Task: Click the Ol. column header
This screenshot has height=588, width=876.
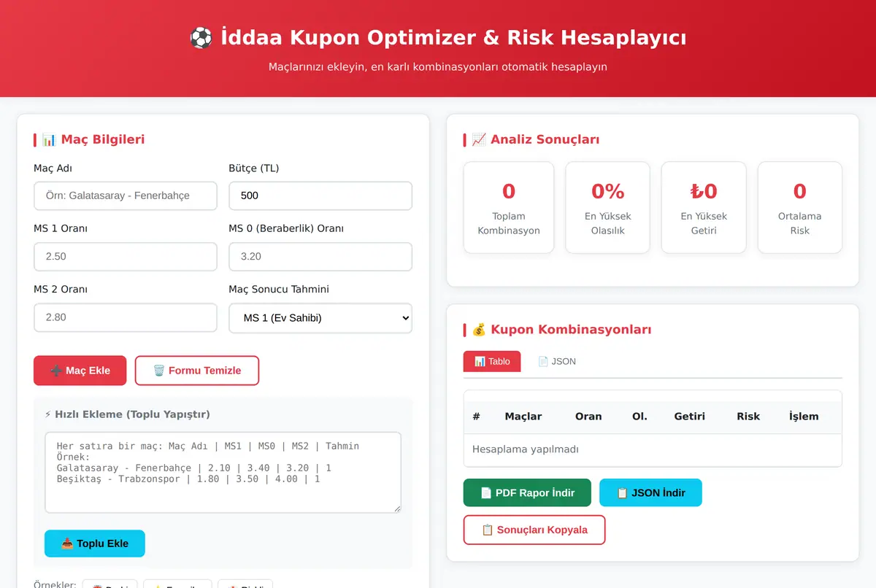Action: tap(639, 417)
